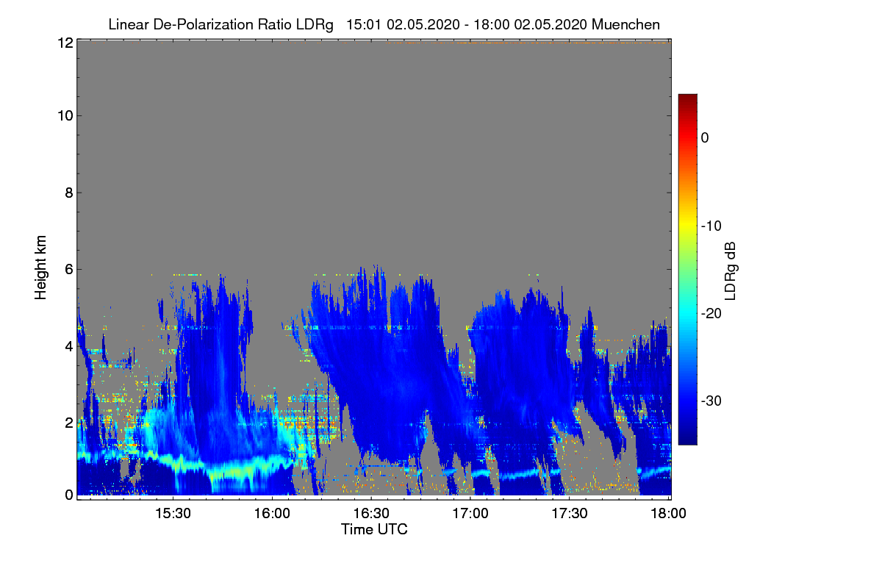The width and height of the screenshot is (882, 588).
Task: Click the "4" height axis tick label
Action: point(68,345)
